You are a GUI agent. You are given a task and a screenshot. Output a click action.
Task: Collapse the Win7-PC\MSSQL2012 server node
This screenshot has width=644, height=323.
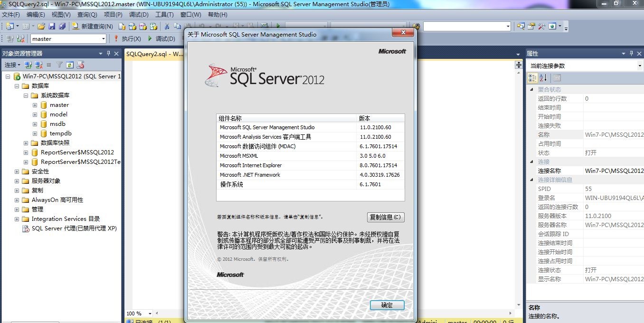[8, 76]
